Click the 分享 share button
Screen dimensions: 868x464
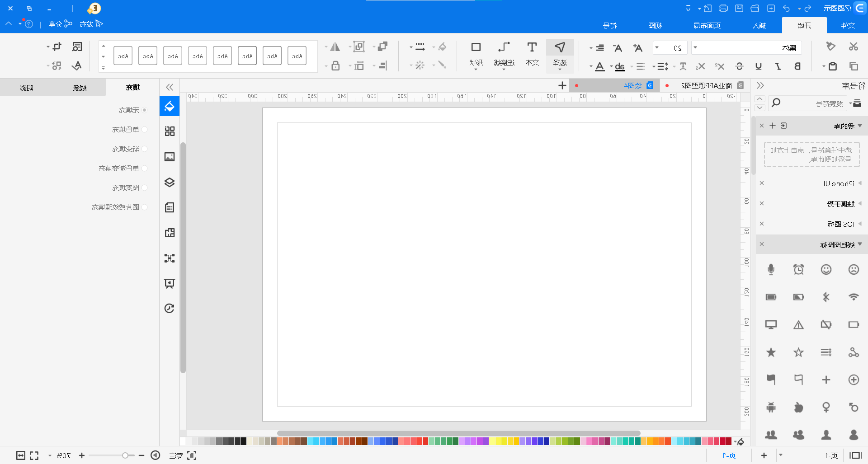pos(61,24)
